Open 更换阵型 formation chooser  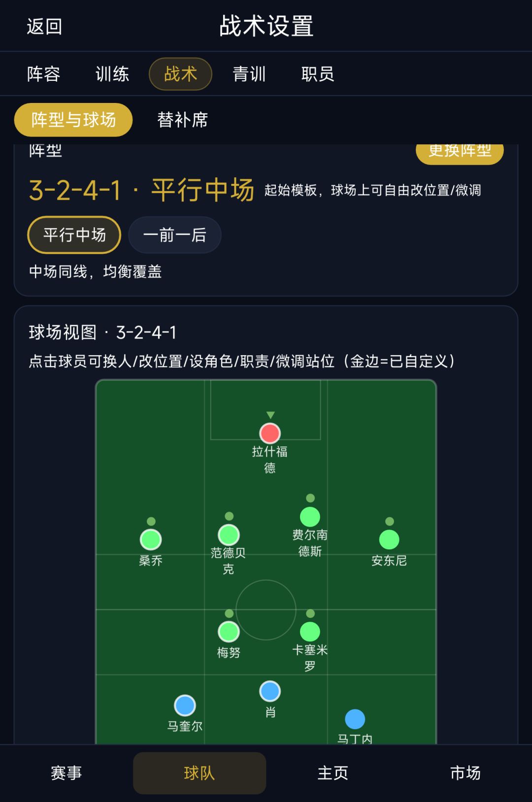click(x=460, y=152)
